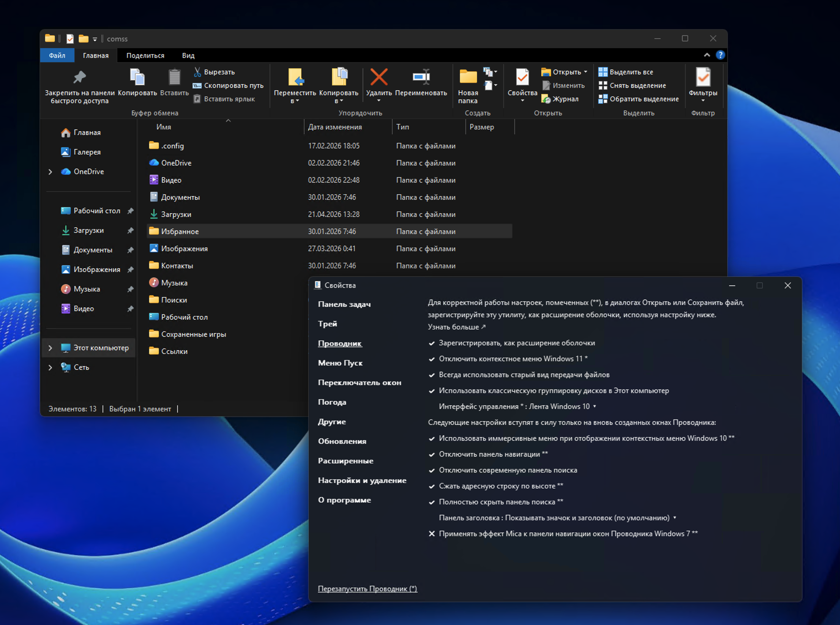The width and height of the screenshot is (840, 625).
Task: Expand the Этот компьютер tree node
Action: [50, 348]
